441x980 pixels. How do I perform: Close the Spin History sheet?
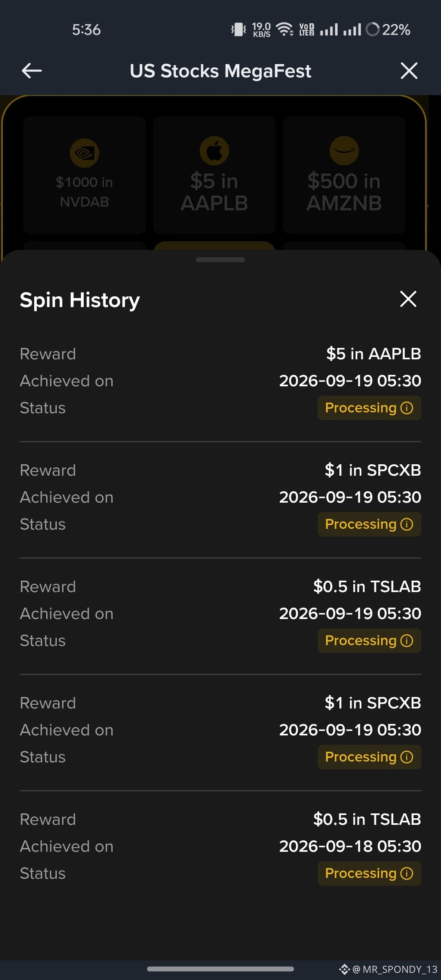[x=408, y=299]
